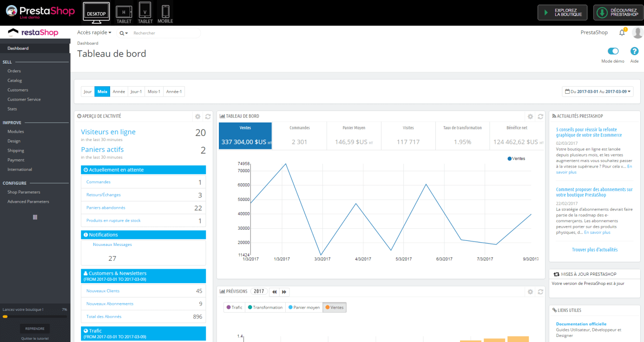The height and width of the screenshot is (342, 644).
Task: Select the Jour-1 period tab
Action: pos(136,92)
